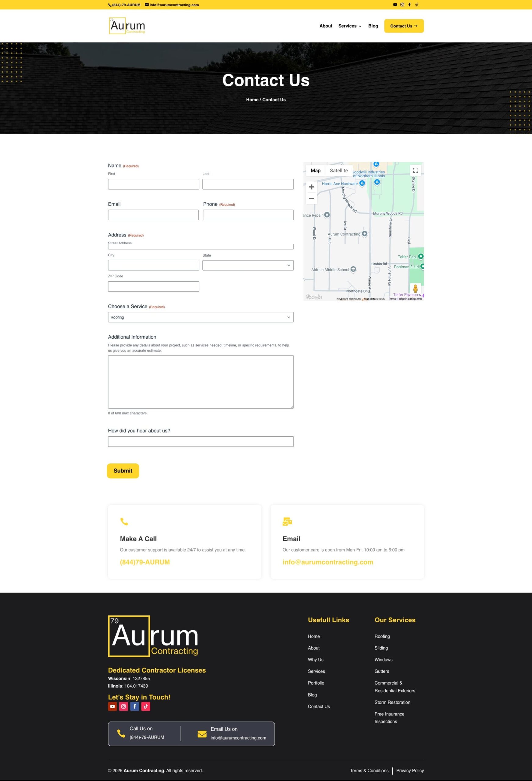Open footer Gutters link
The image size is (532, 781).
click(382, 671)
